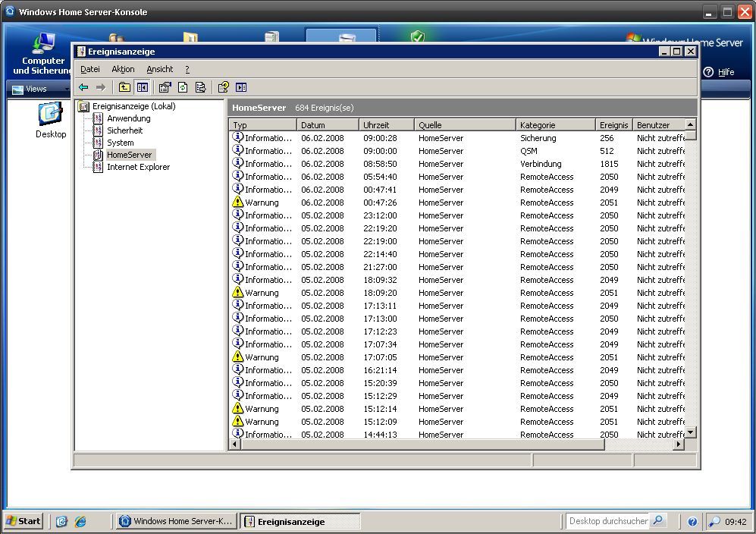Click the Anwendung log icon

[x=98, y=118]
